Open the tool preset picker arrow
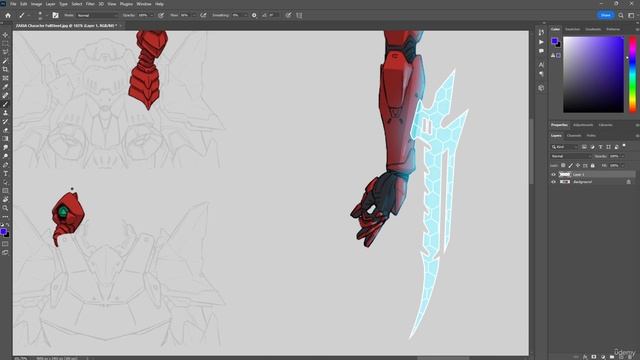 pyautogui.click(x=29, y=16)
